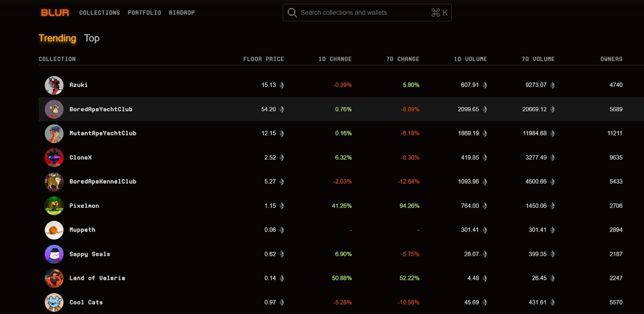Focus the search collections and wallets field

click(x=367, y=13)
